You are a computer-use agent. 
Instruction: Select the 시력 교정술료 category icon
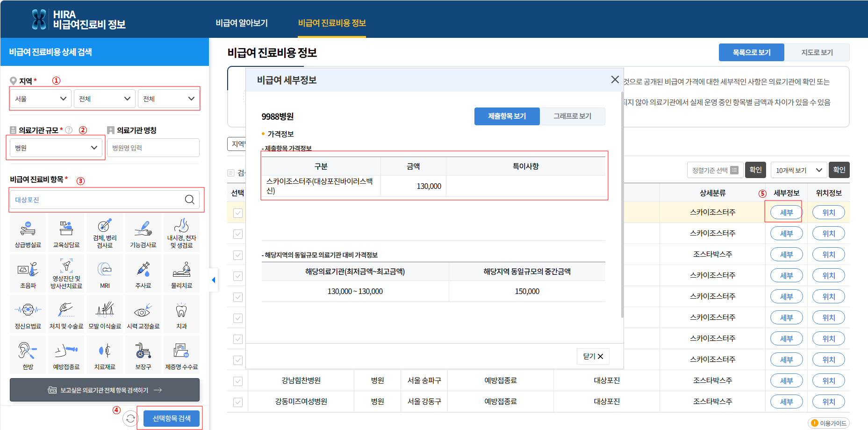(x=143, y=315)
